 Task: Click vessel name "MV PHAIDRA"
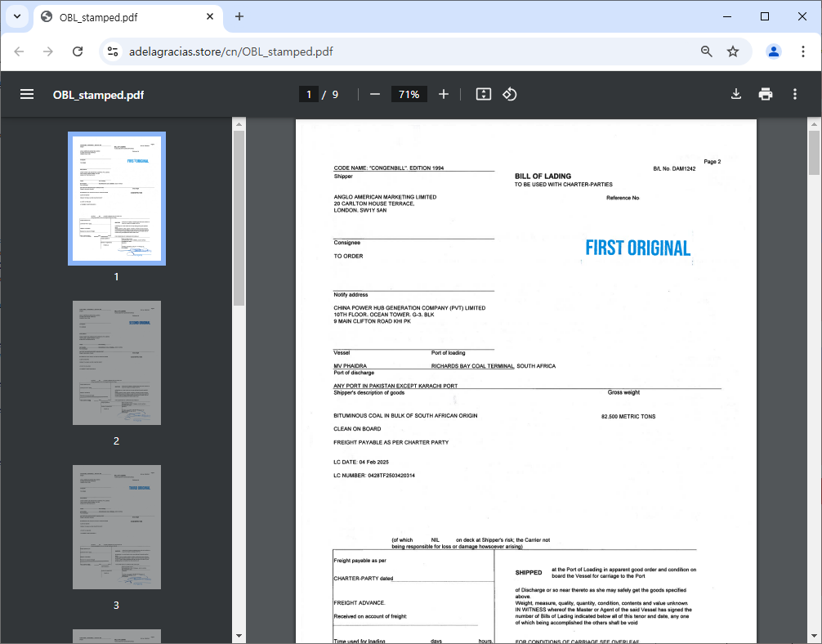pos(351,366)
